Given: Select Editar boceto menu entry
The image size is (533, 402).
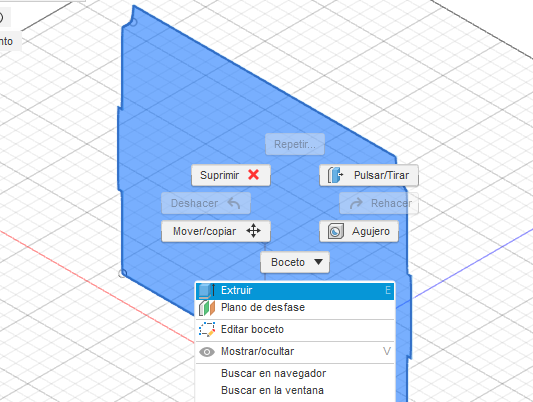Looking at the screenshot, I should tap(295, 330).
